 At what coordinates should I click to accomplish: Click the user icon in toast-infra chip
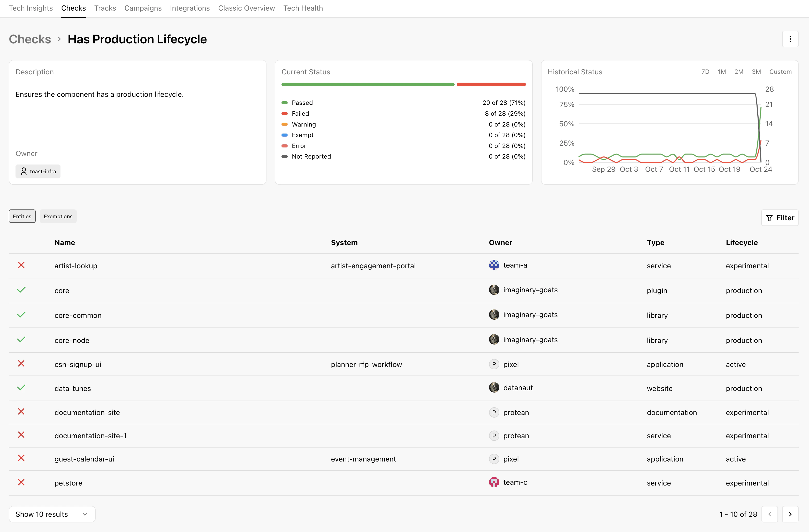(x=24, y=171)
